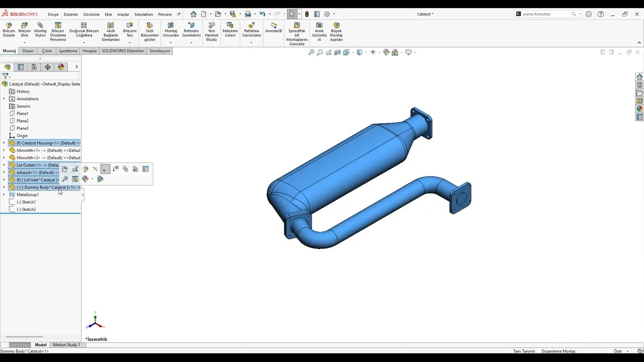Click the Appearances color ball in popup
Screen dimensions: 644x362
coord(85,179)
